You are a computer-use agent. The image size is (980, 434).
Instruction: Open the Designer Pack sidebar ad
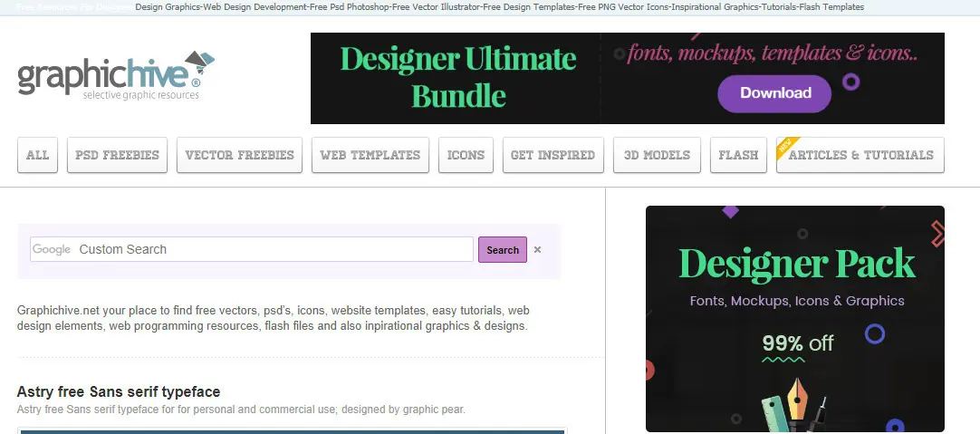point(795,319)
